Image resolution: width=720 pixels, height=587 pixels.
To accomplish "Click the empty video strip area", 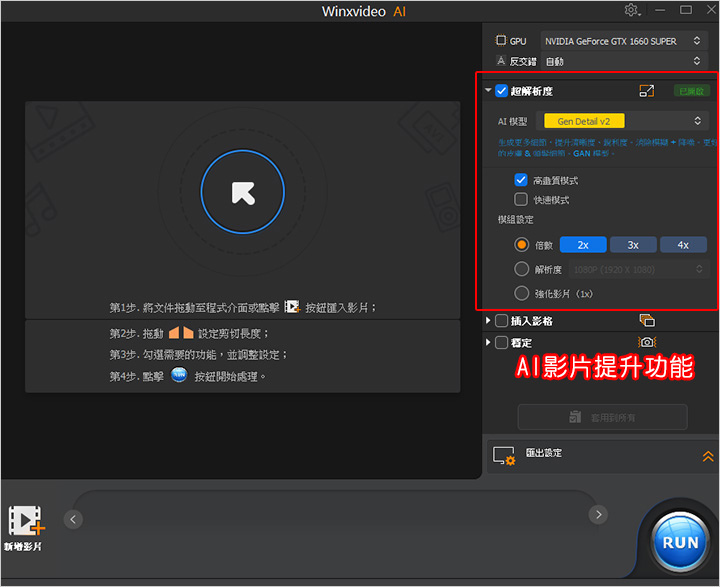I will click(x=335, y=519).
